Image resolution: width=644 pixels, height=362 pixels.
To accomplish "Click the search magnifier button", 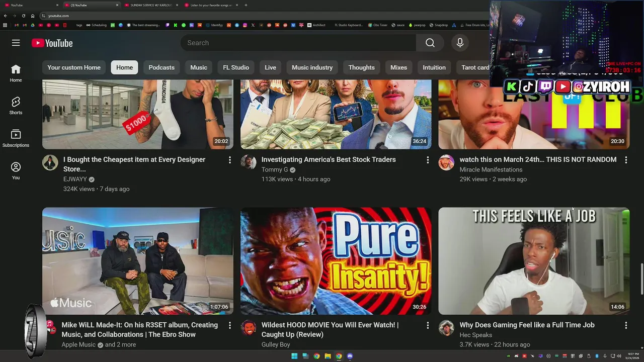I will coord(430,43).
